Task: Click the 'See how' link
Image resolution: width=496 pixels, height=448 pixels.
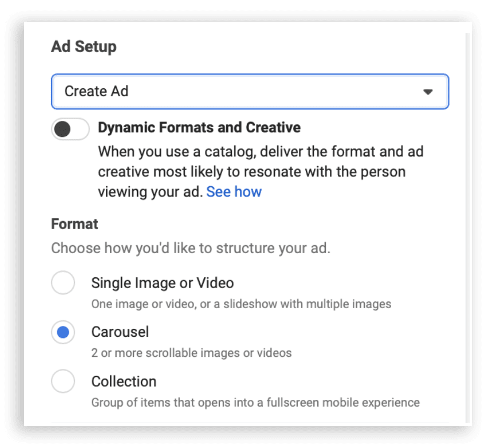Action: click(x=234, y=192)
